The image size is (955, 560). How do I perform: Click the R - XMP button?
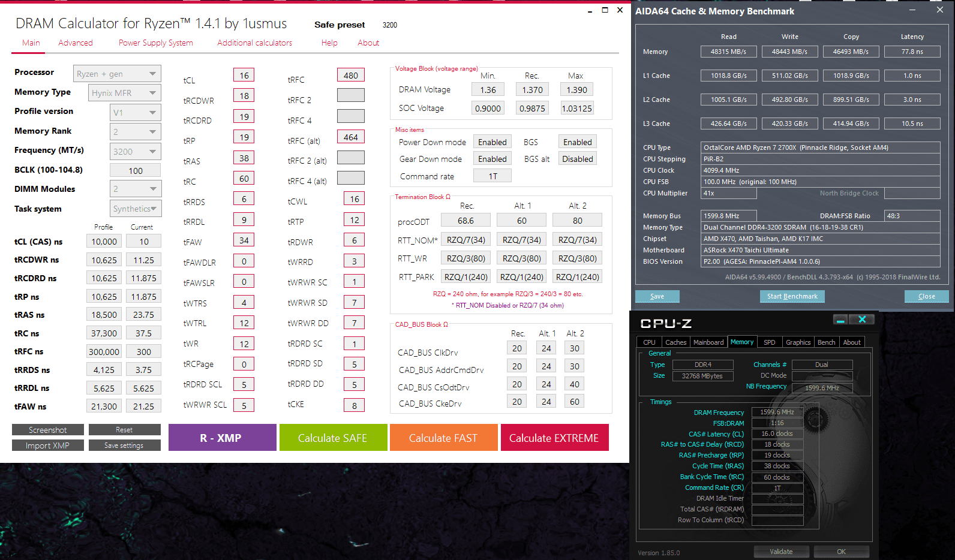tap(223, 438)
